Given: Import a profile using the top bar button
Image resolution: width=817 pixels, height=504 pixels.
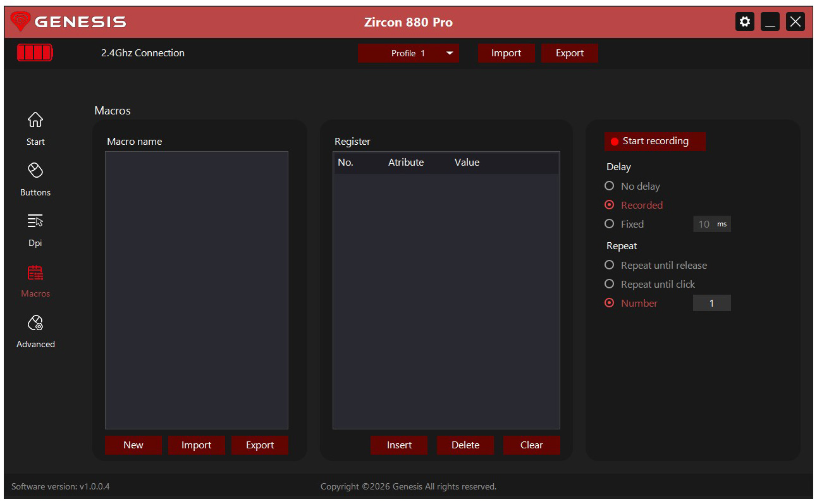Looking at the screenshot, I should 507,53.
